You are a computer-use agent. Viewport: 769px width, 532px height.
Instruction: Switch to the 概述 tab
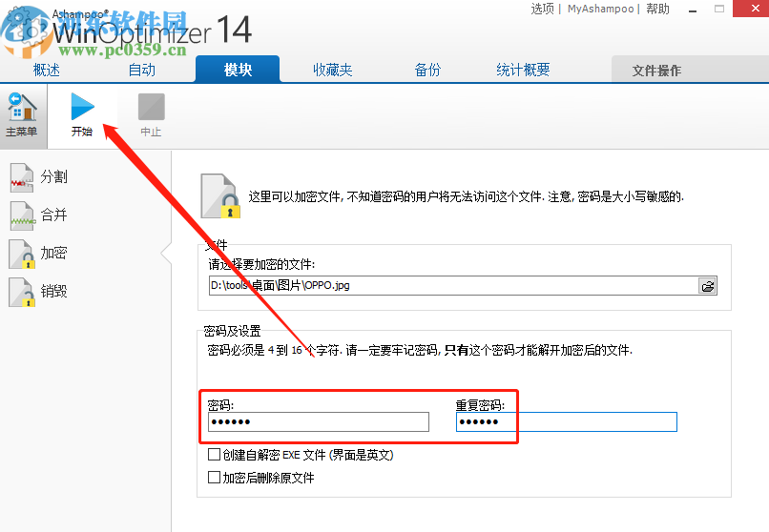(47, 70)
